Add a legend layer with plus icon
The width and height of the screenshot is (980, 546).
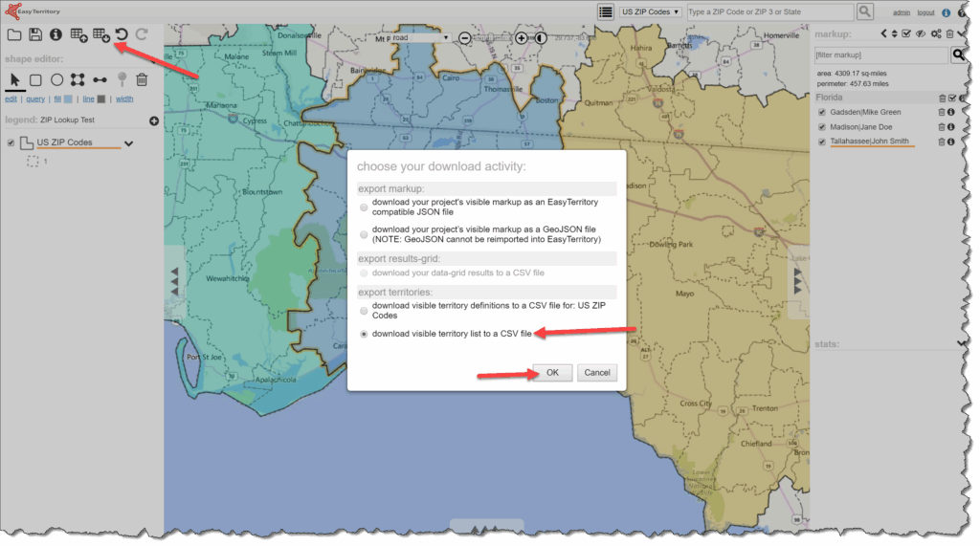[154, 120]
